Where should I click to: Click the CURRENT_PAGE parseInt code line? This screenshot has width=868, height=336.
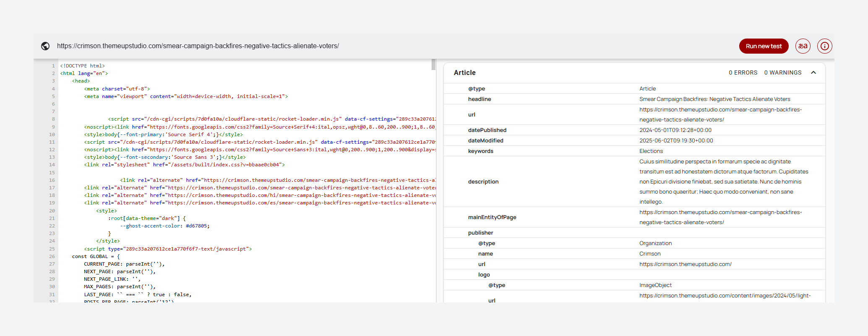(x=124, y=264)
